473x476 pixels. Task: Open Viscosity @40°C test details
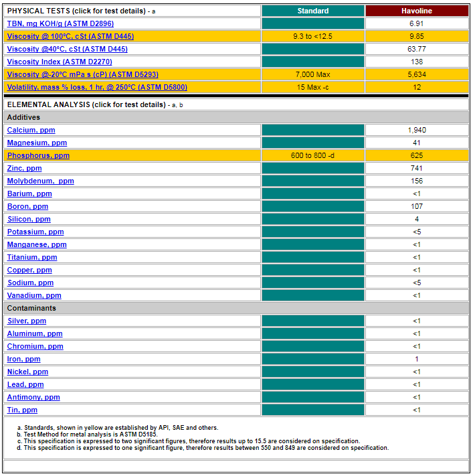67,49
